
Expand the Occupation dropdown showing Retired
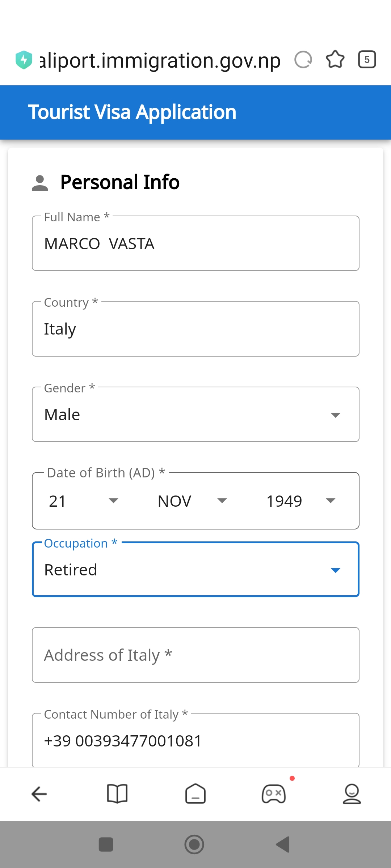tap(195, 569)
